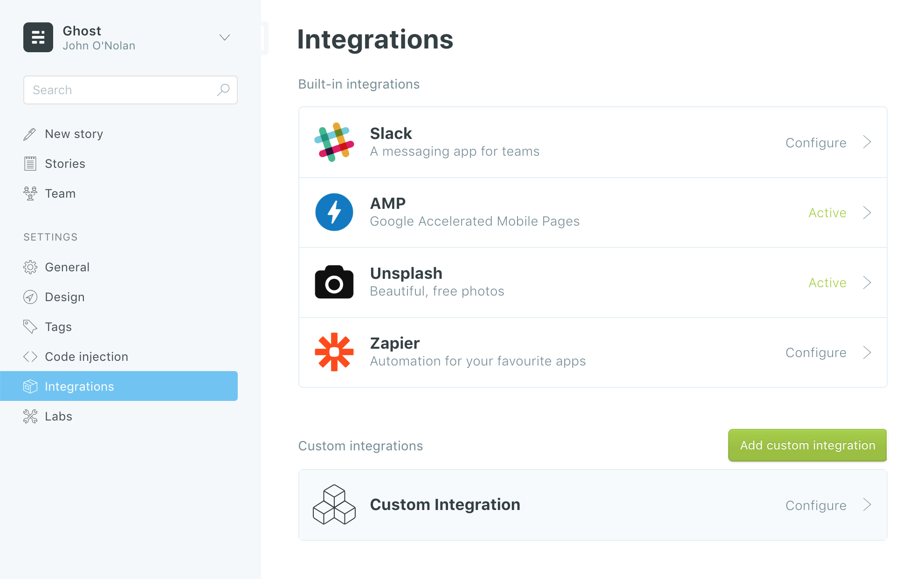Image resolution: width=924 pixels, height=579 pixels.
Task: Open the Code injection settings
Action: click(x=86, y=357)
